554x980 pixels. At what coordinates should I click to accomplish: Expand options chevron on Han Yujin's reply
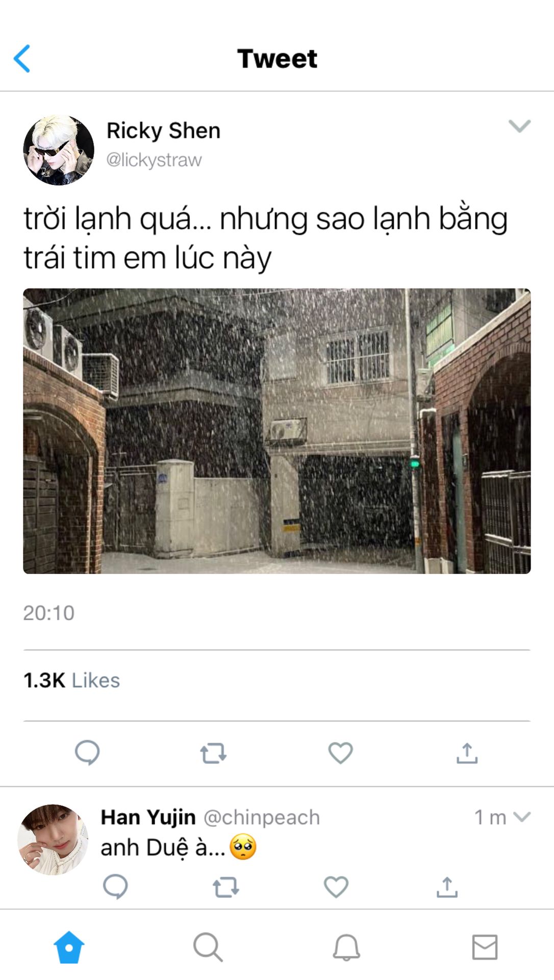(522, 817)
